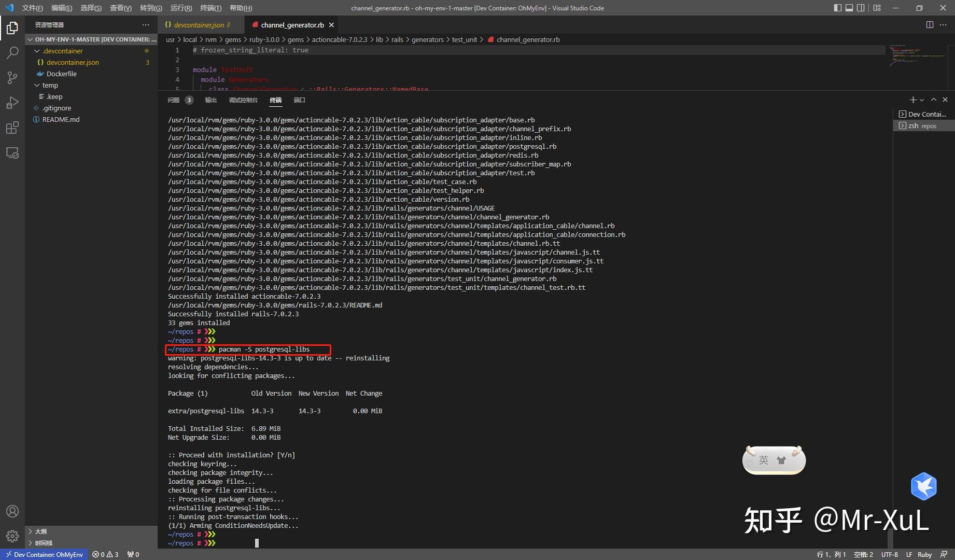Click the 'generators' breadcrumb segment
Viewport: 955px width, 560px height.
pyautogui.click(x=427, y=39)
